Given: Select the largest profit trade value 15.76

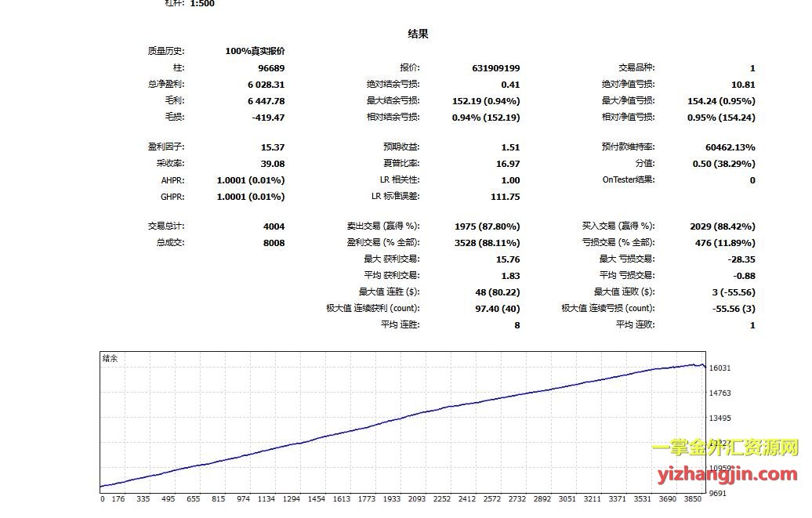Looking at the screenshot, I should [x=507, y=259].
